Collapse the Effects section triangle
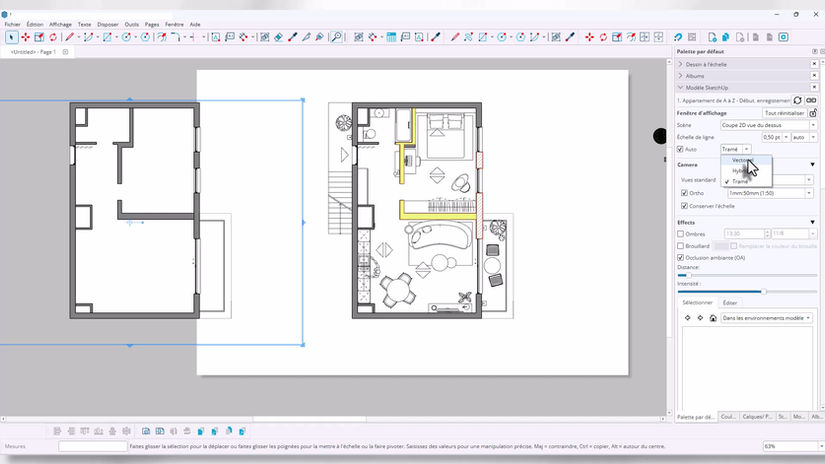The width and height of the screenshot is (825, 464). pos(812,222)
